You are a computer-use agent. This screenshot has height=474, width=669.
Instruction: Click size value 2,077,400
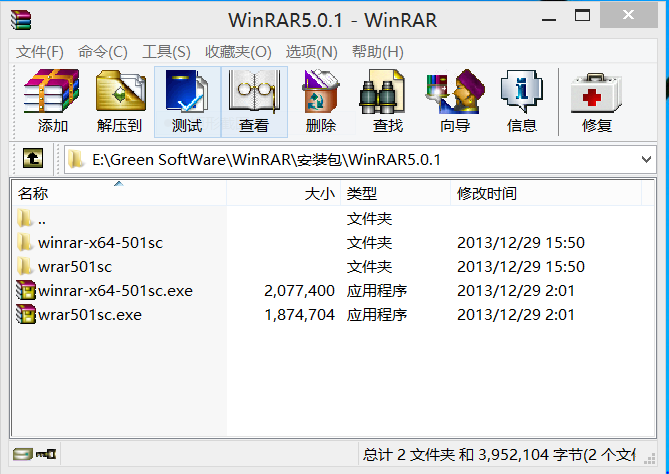pos(299,291)
